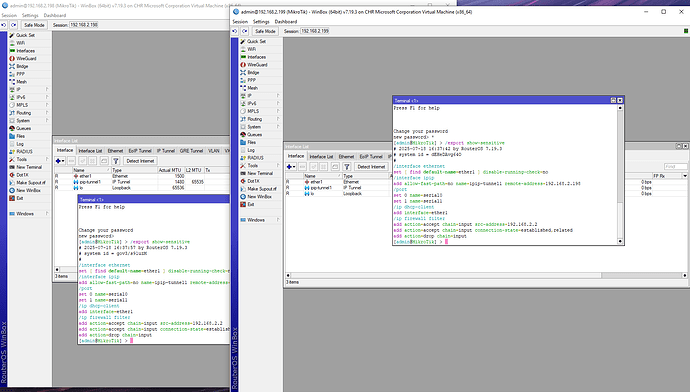Image resolution: width=690 pixels, height=392 pixels.
Task: Open Files in the left window sidebar
Action: [20, 136]
